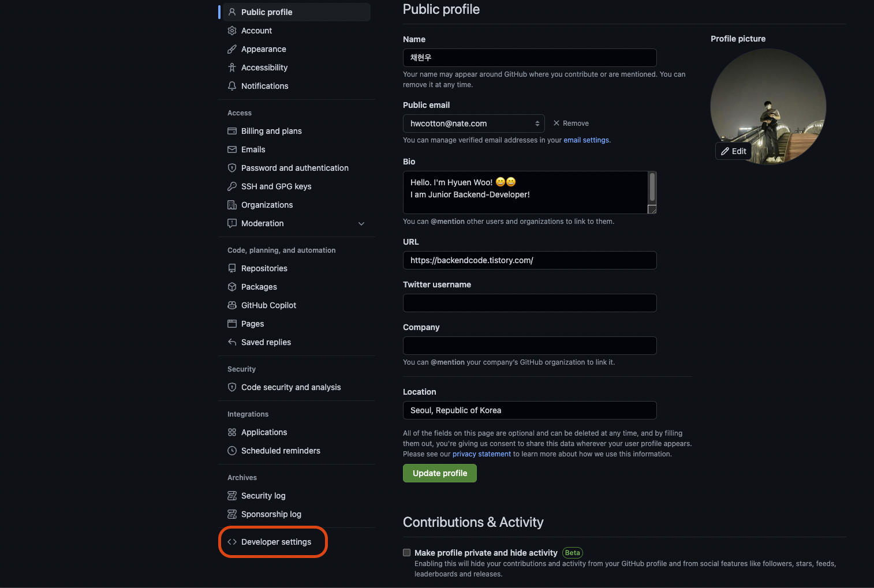Switch to Code security and analysis
Screen dimensions: 874x588
(290, 387)
